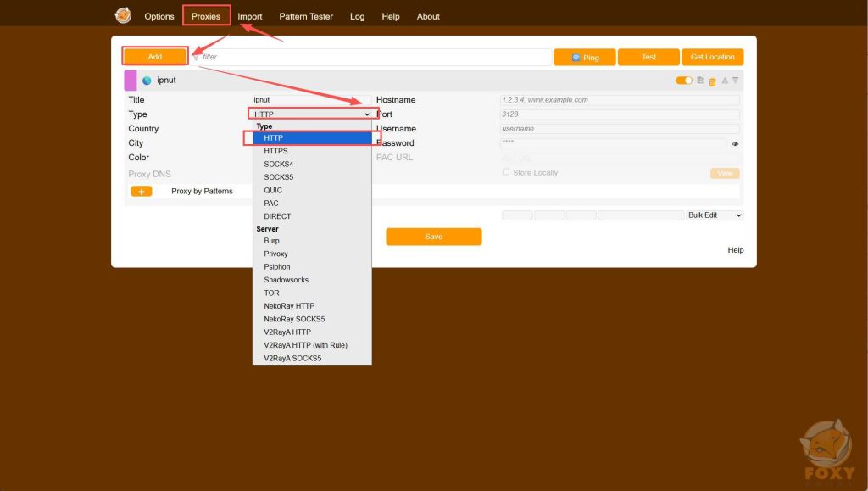
Task: Delete the ipnut proxy with trash icon
Action: pyautogui.click(x=712, y=81)
